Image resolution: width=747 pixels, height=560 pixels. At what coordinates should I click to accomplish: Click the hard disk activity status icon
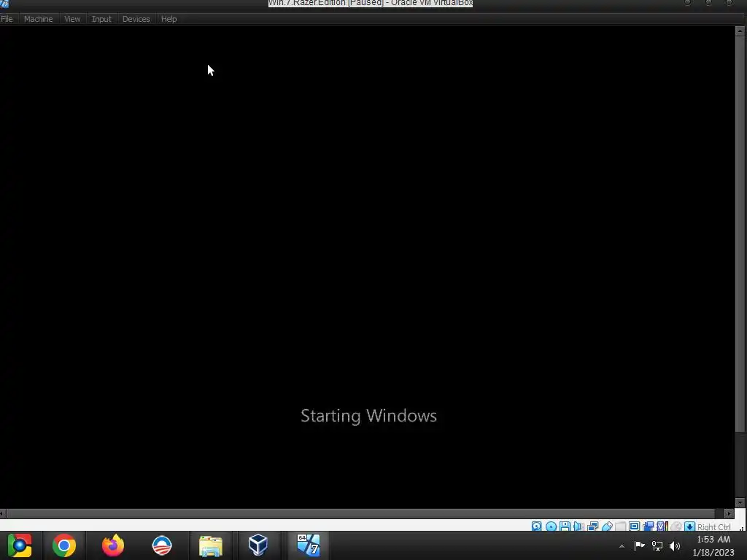coord(536,526)
